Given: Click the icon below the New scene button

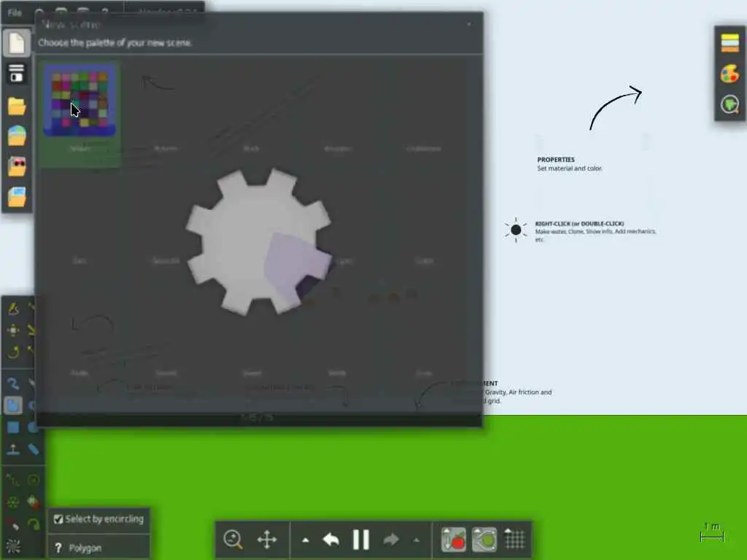Looking at the screenshot, I should (17, 74).
